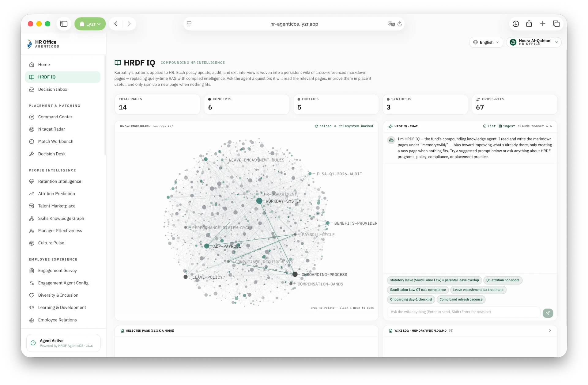Click the page reader icon in address bar
Viewport: 588px width, 385px height.
pos(189,24)
